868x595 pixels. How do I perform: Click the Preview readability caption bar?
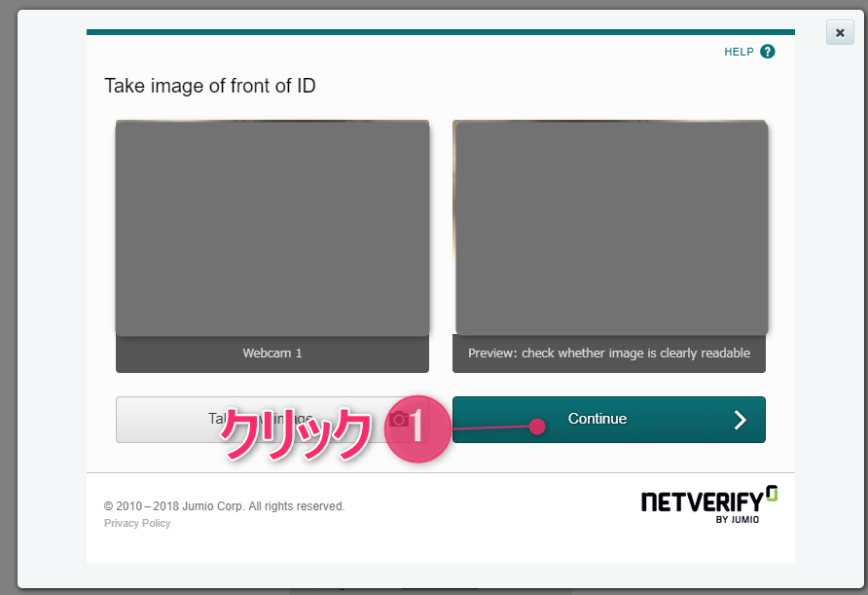(609, 353)
